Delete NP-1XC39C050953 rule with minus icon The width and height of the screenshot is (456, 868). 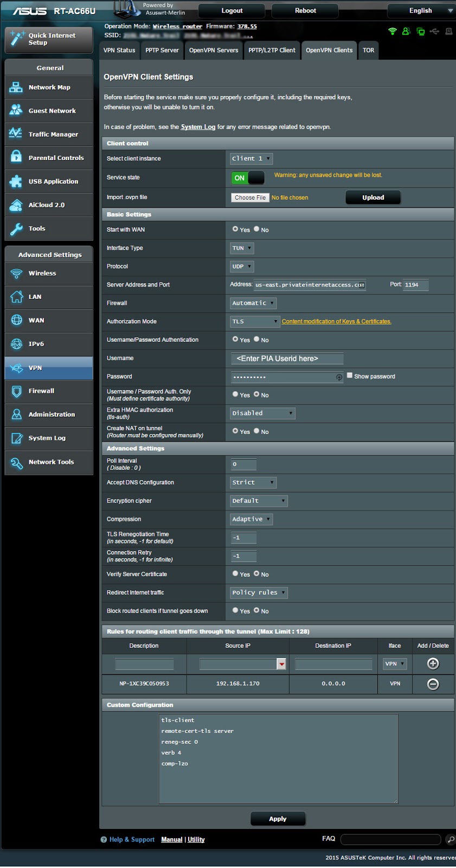coord(433,684)
